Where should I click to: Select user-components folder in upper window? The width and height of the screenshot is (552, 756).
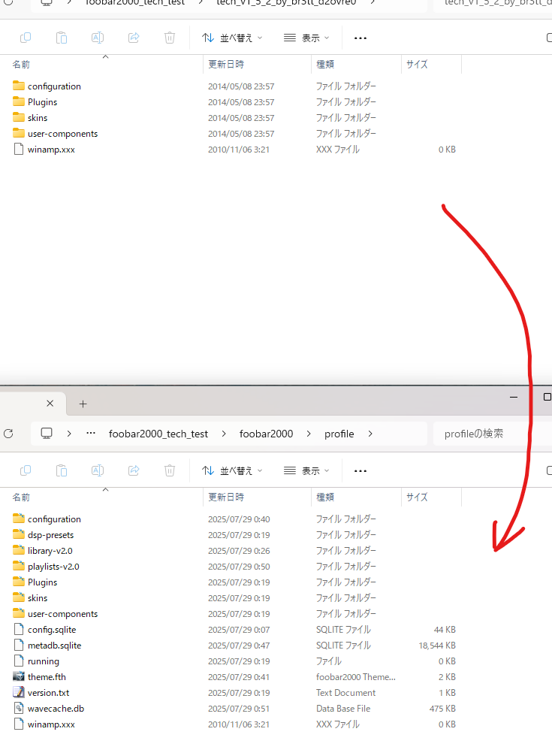click(x=62, y=134)
